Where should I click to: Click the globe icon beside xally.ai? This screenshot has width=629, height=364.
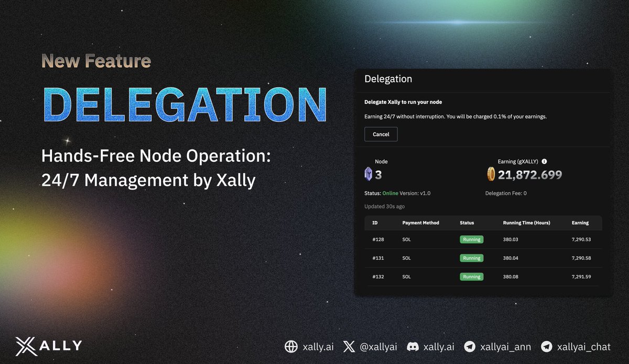coord(291,346)
